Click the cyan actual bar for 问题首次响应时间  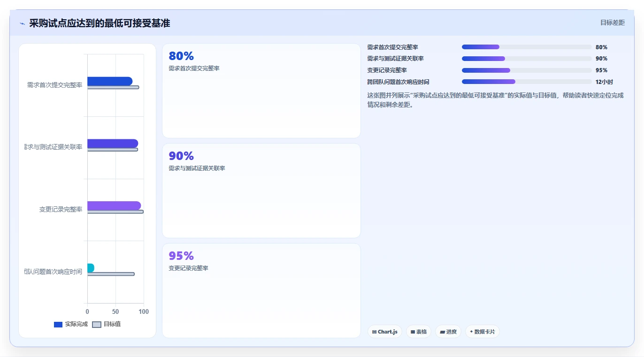click(91, 268)
